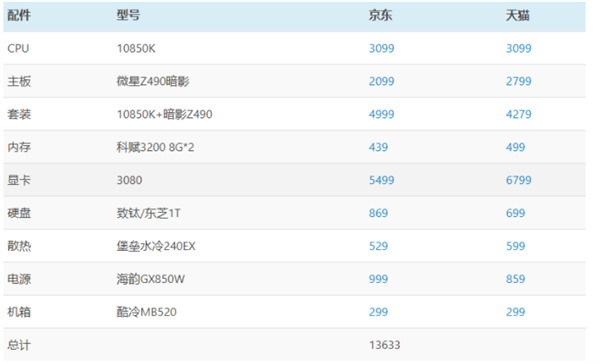The image size is (600, 364).
Task: Select the 酷冷MB520 model cell
Action: [x=147, y=312]
